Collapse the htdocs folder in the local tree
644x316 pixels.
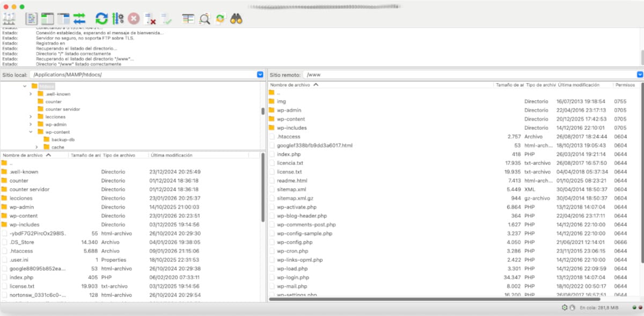(x=25, y=86)
